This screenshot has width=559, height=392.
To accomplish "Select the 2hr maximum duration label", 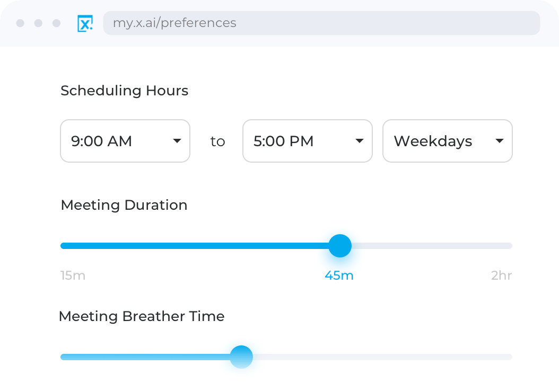I will point(501,276).
